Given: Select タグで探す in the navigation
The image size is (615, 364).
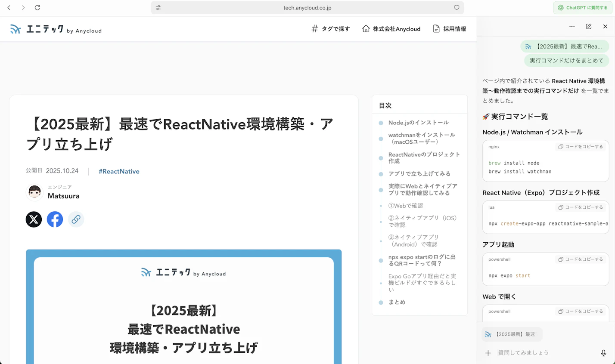Looking at the screenshot, I should click(330, 29).
